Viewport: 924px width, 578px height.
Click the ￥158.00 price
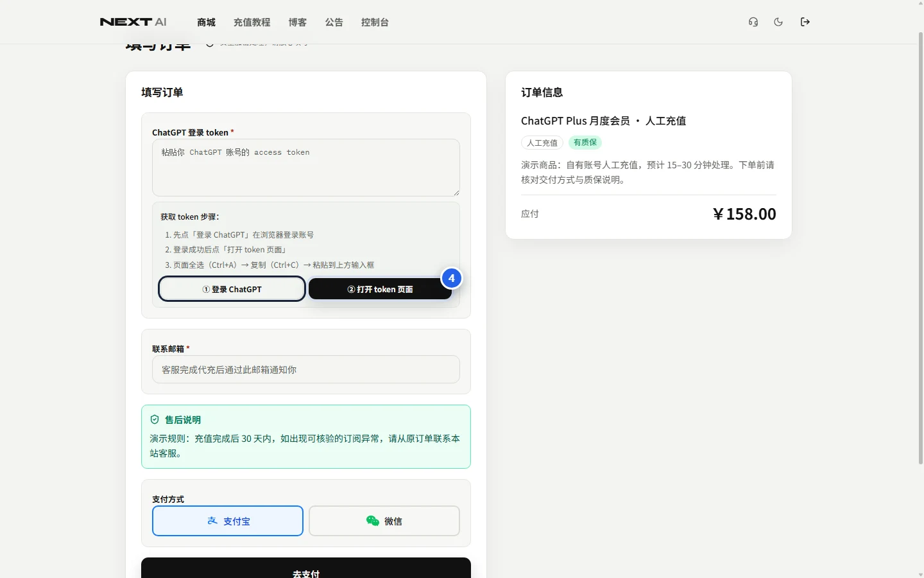[x=744, y=214]
